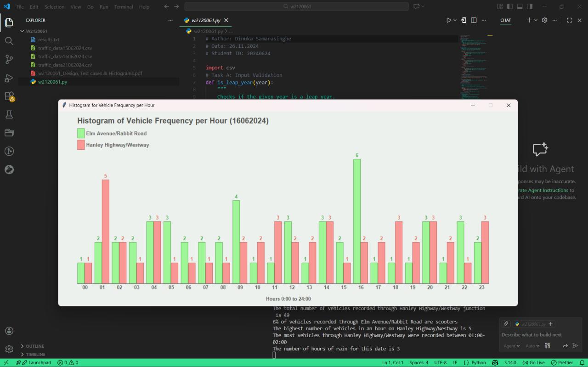This screenshot has height=367, width=588.
Task: Open the Extensions view with the warning badge
Action: click(x=9, y=96)
